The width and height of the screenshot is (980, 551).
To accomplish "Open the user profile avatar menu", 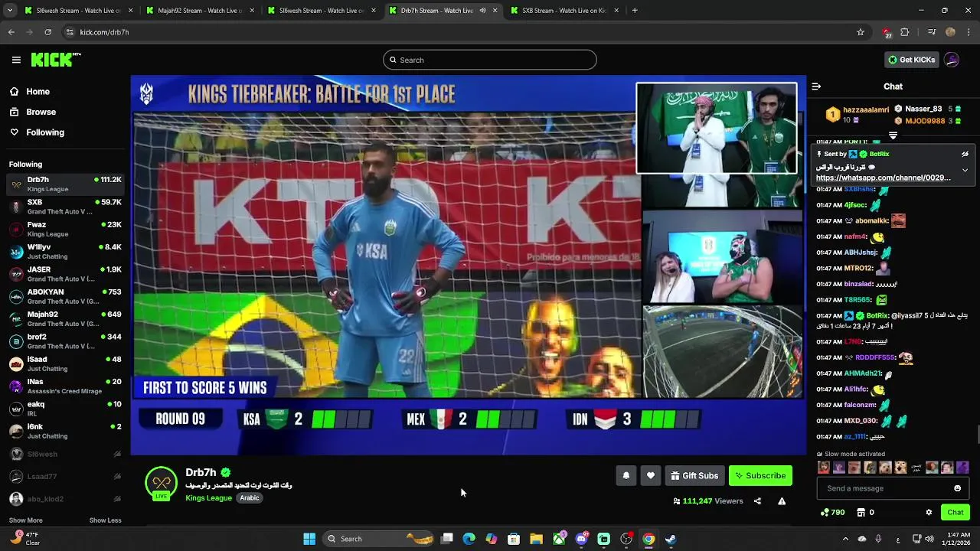I will [952, 60].
